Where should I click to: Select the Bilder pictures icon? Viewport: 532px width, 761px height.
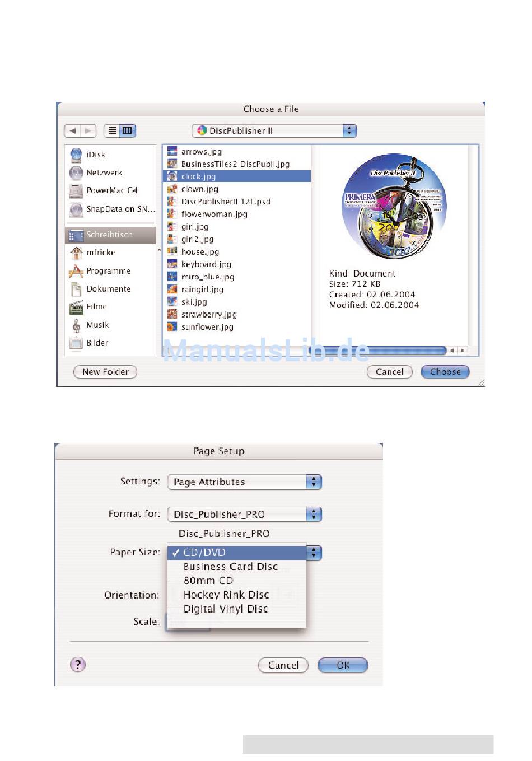click(x=76, y=343)
